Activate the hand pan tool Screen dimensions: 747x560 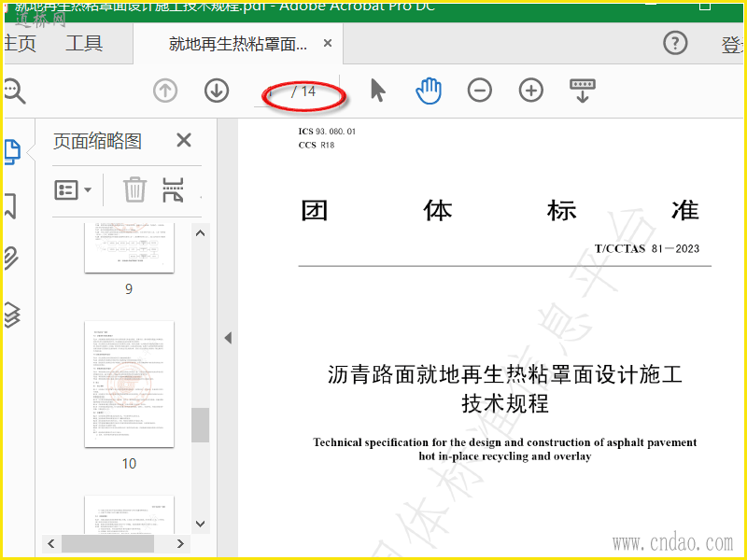[x=429, y=91]
